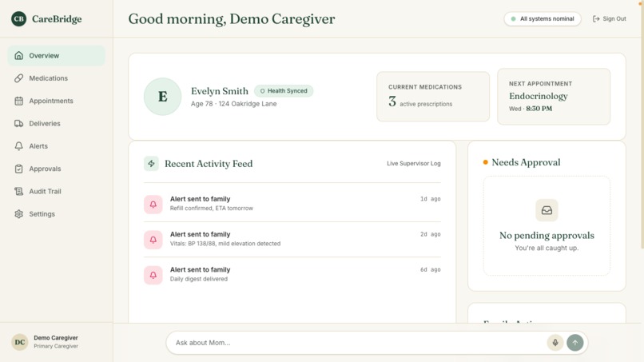This screenshot has height=362, width=644.
Task: Click the Settings gear icon
Action: pos(19,213)
